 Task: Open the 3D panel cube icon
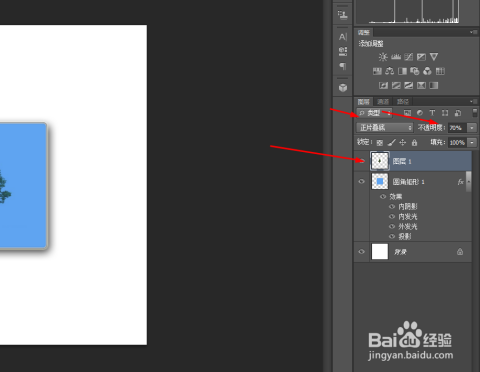(x=343, y=88)
